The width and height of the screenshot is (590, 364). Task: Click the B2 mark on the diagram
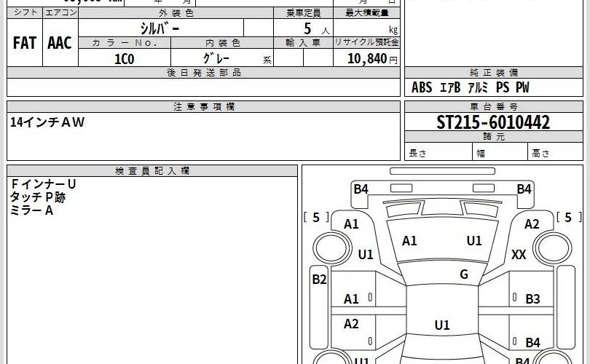tap(319, 279)
